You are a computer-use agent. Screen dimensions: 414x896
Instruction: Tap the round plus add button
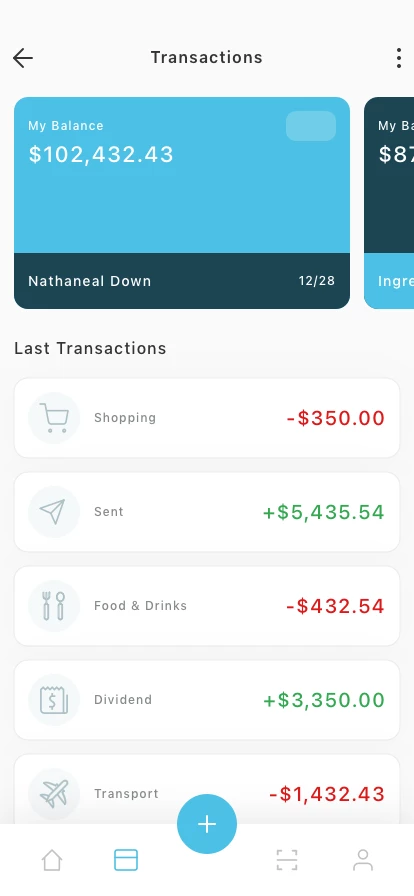pos(207,824)
